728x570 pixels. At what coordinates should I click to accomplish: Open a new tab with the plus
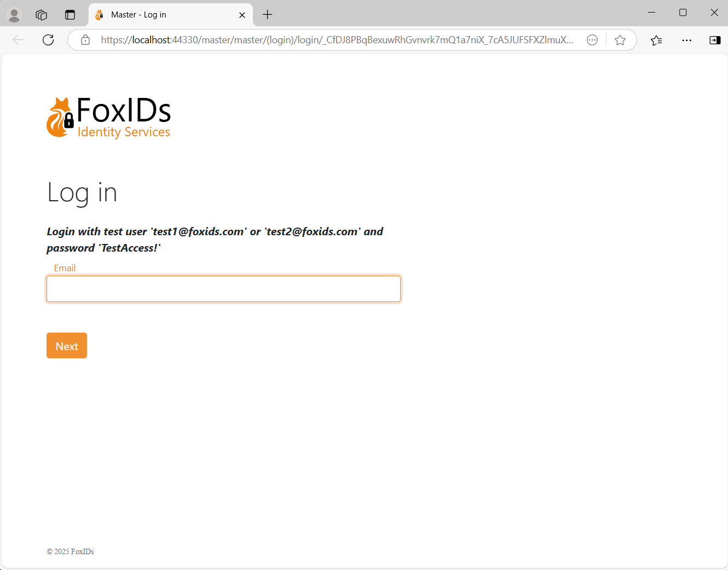[267, 15]
